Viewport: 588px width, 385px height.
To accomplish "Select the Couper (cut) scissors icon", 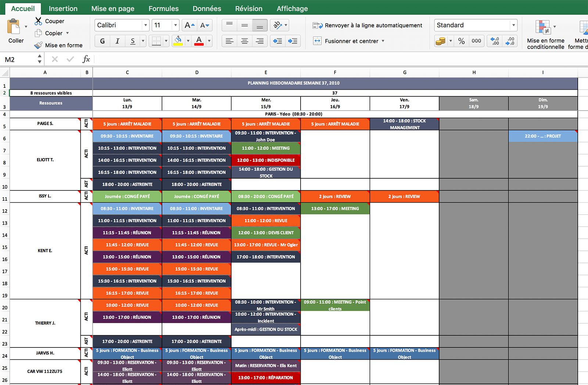I will click(38, 21).
